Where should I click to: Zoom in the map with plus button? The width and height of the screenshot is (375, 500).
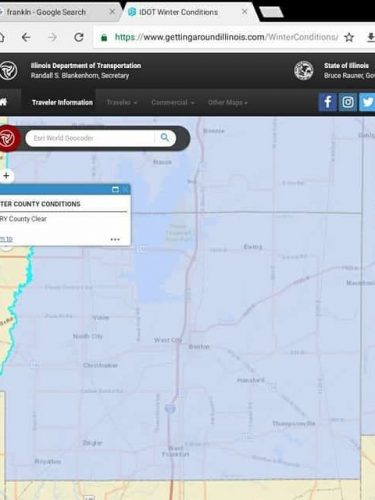pos(6,176)
